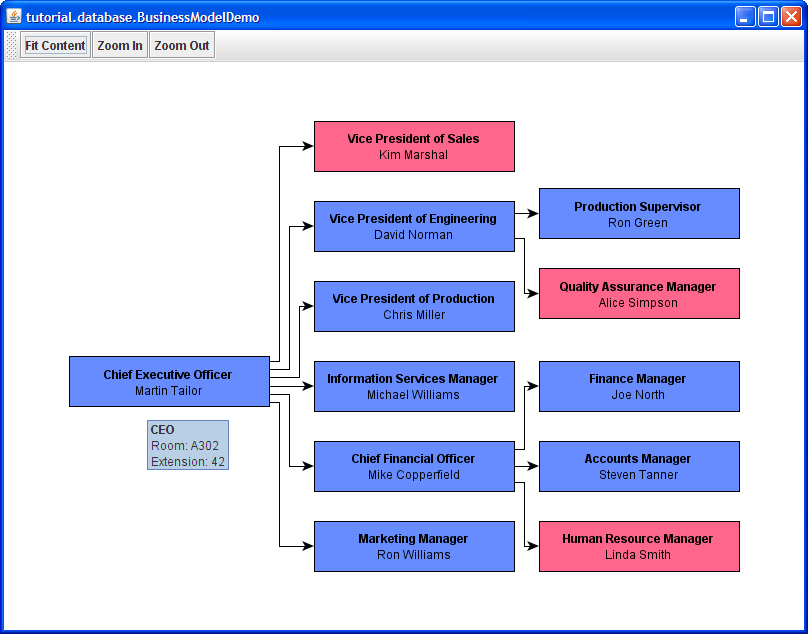Click the Information Services Manager node
The image size is (808, 634).
(414, 387)
